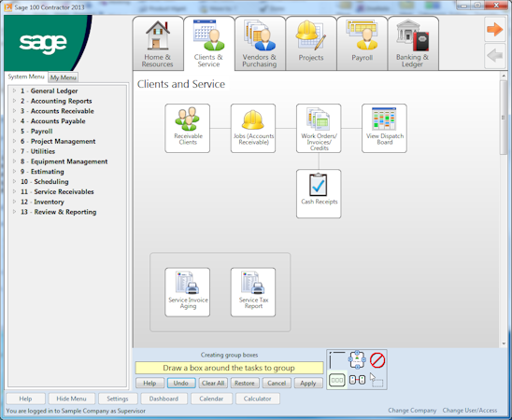Open the Calculator

coord(258,399)
